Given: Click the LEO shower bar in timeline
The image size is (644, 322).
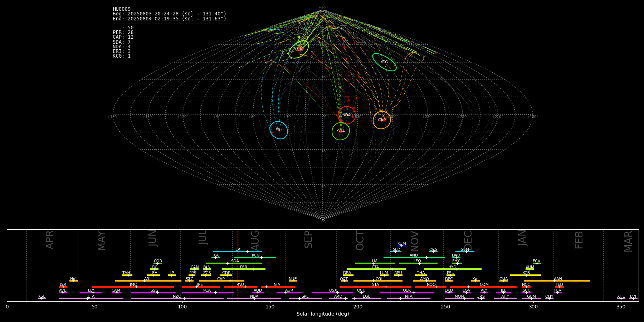Looking at the screenshot, I should (418, 263).
